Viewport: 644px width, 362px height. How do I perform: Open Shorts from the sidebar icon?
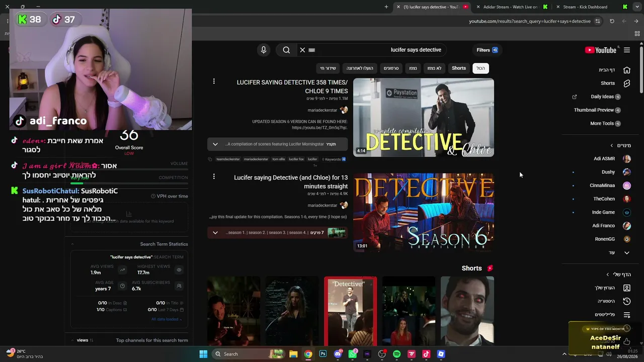tap(627, 83)
